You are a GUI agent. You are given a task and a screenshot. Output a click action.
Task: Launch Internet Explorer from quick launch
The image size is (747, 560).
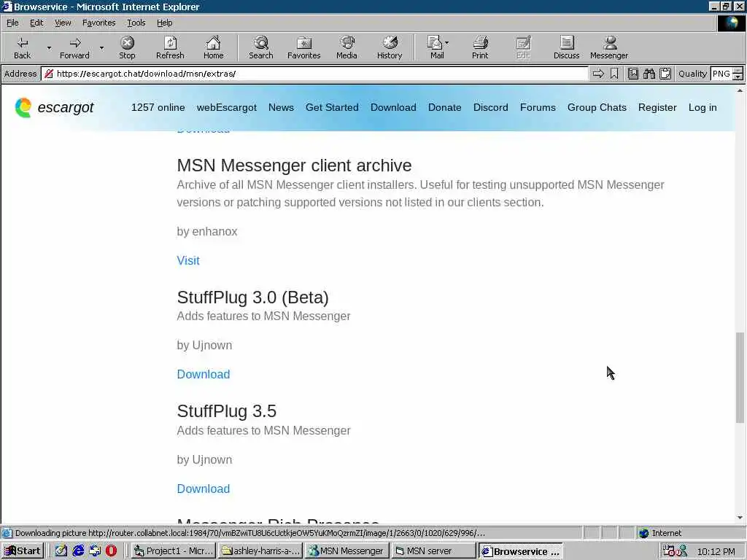pyautogui.click(x=78, y=551)
